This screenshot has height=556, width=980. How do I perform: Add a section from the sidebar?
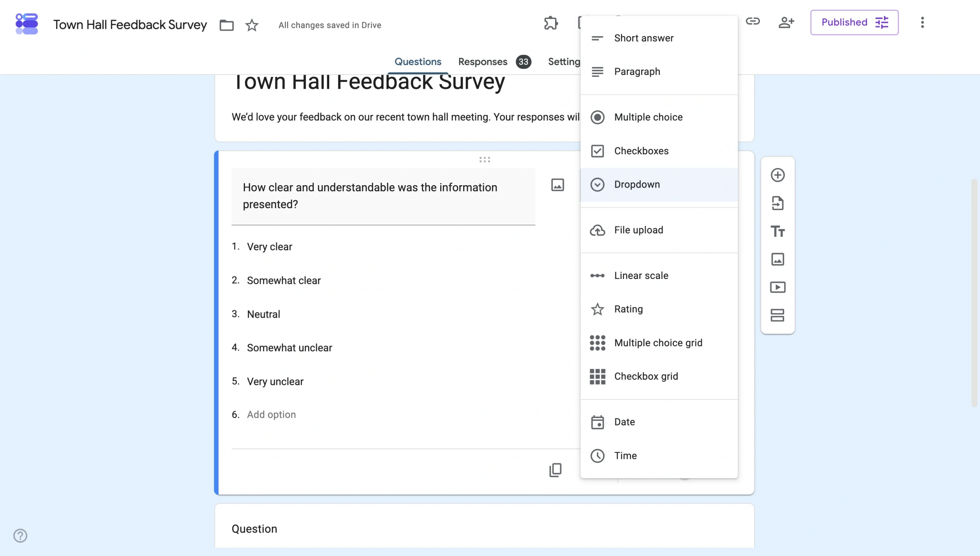tap(777, 315)
